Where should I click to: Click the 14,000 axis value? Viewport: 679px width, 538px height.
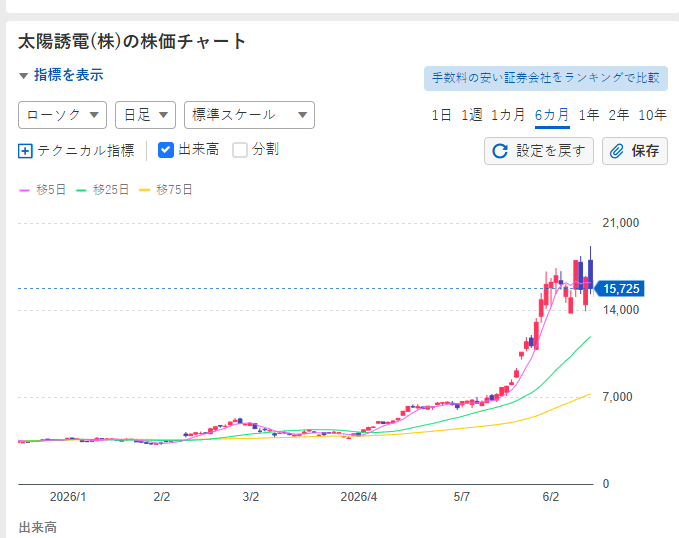(x=621, y=310)
